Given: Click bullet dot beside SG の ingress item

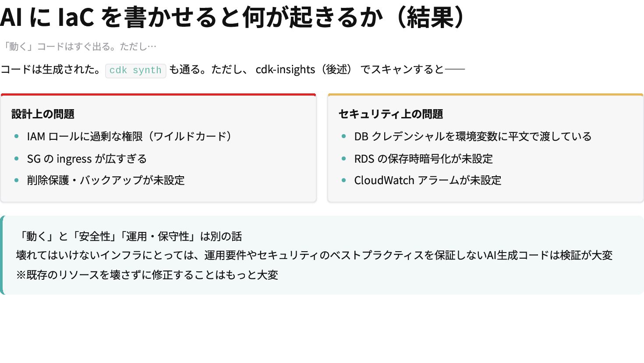Looking at the screenshot, I should (x=17, y=158).
